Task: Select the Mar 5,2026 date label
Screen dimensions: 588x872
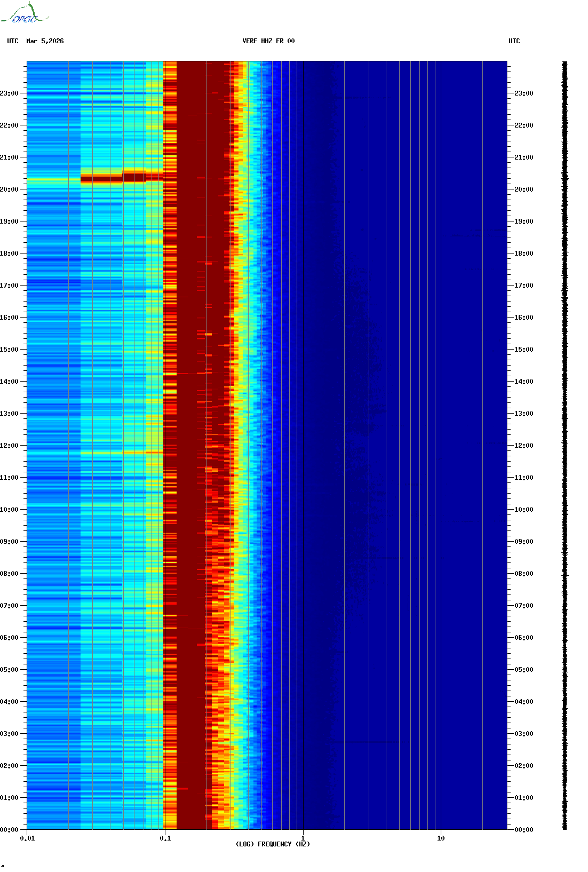Action: [45, 41]
